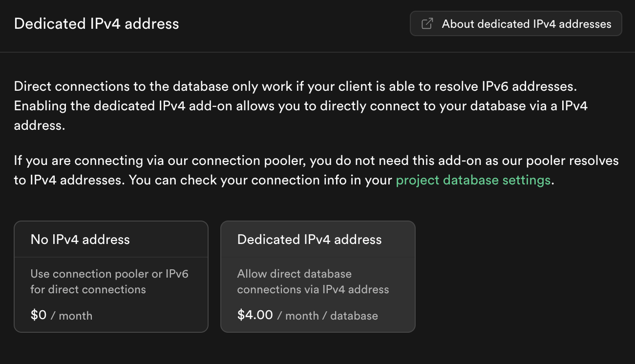Click 'for direct connections' in the first card
The image size is (635, 364).
(x=88, y=289)
